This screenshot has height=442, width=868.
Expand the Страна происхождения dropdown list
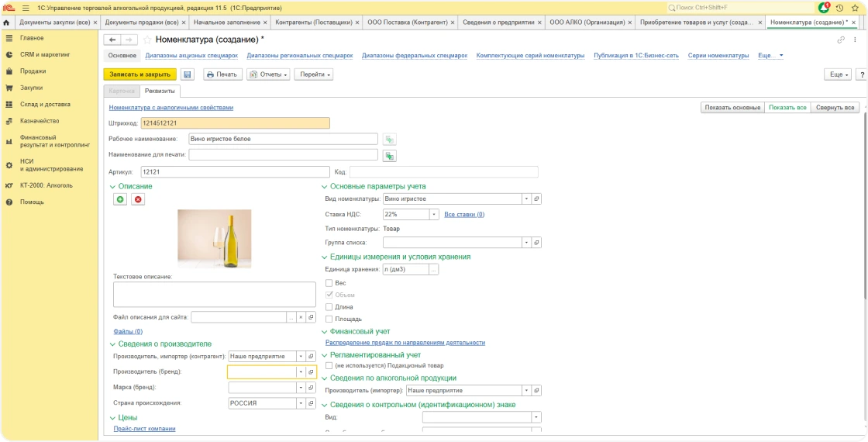301,403
